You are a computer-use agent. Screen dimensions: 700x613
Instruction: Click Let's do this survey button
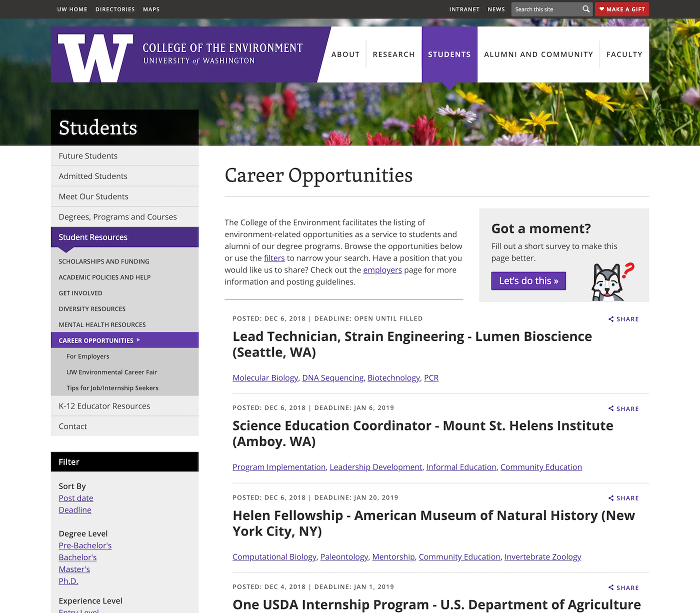[528, 281]
